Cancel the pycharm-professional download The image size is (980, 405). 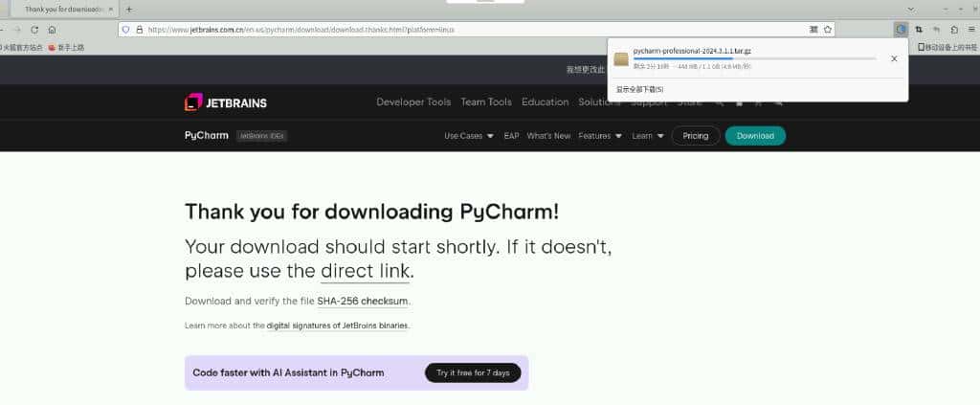[x=894, y=58]
